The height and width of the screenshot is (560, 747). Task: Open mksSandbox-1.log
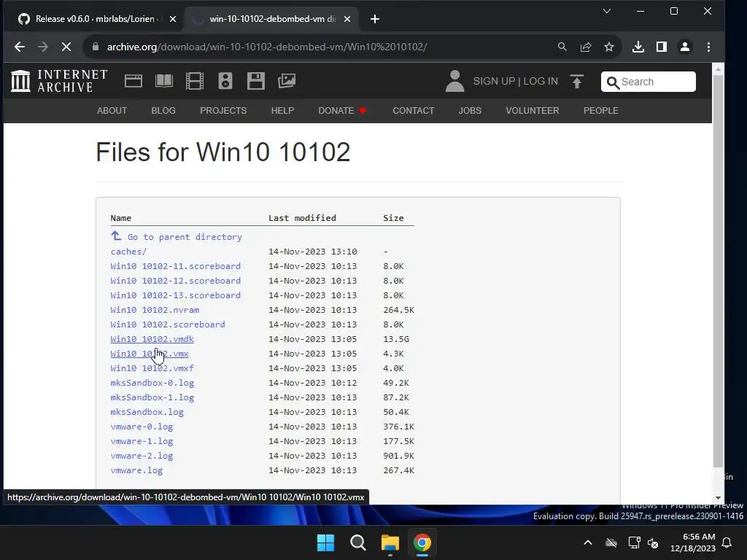point(152,397)
